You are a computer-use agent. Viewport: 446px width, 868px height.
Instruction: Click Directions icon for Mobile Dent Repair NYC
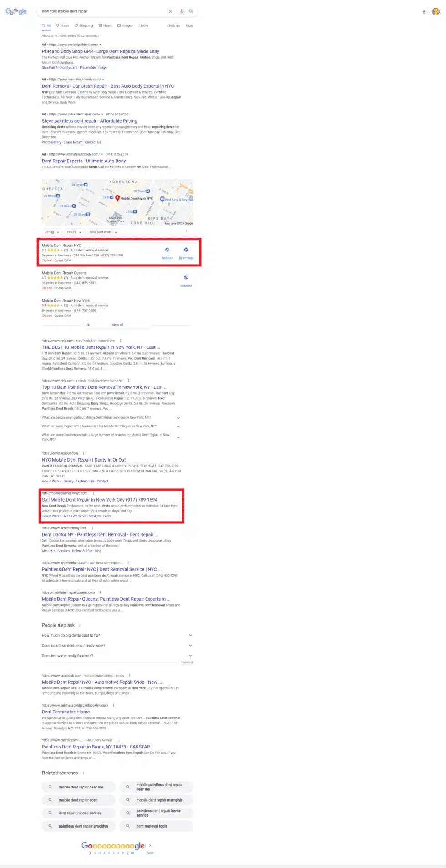pyautogui.click(x=186, y=250)
